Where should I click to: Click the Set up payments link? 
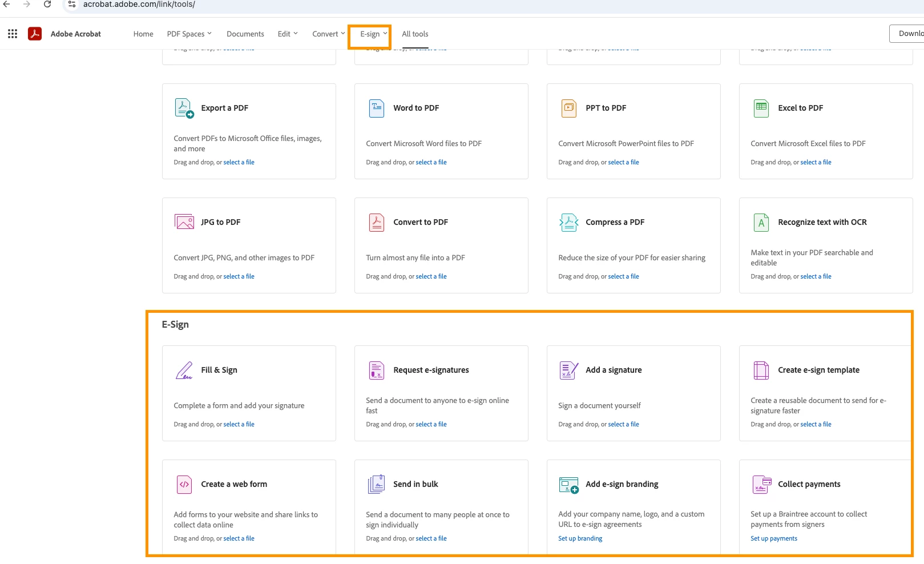(x=774, y=538)
